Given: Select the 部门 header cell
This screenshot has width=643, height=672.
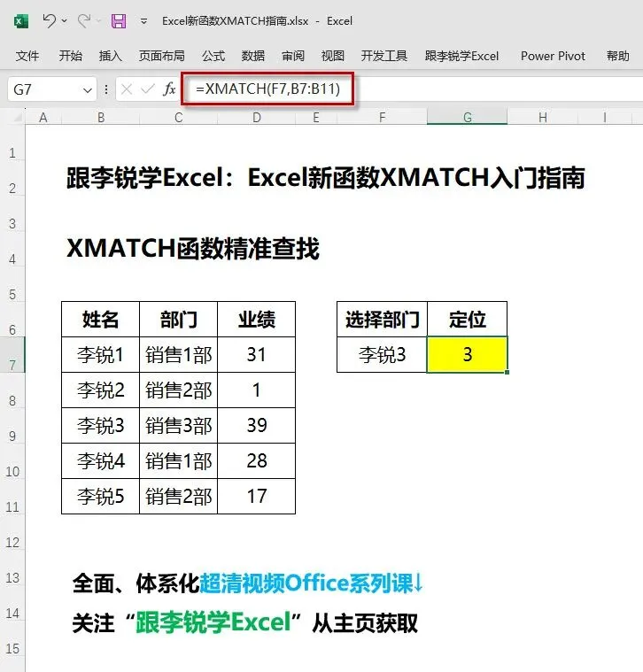Looking at the screenshot, I should coord(179,320).
